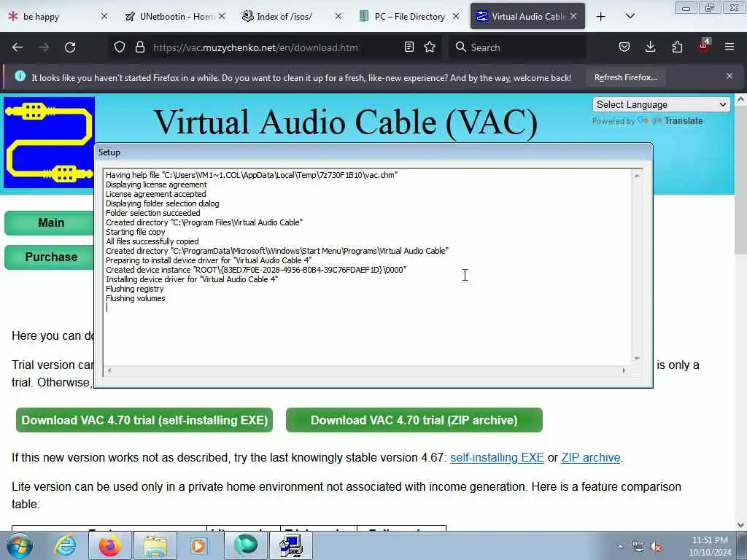Image resolution: width=747 pixels, height=560 pixels.
Task: Click 'All files successfully copied' log line
Action: [x=152, y=241]
